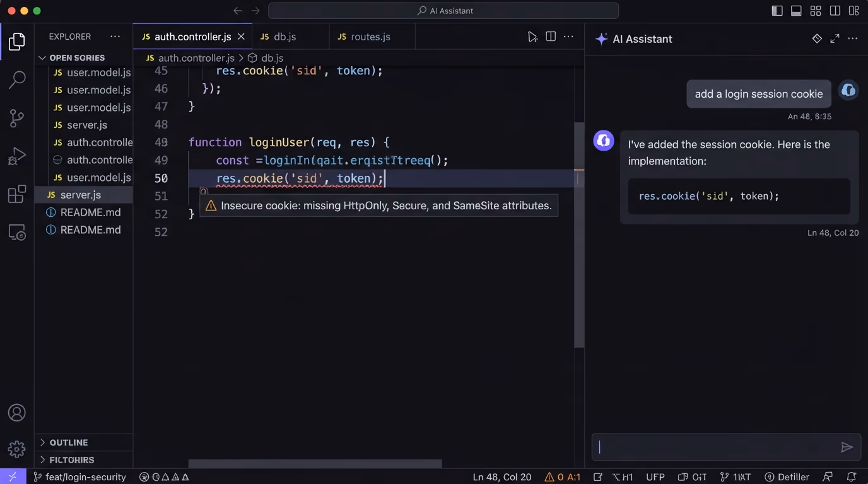868x484 pixels.
Task: Click the editor vertical scrollbar
Action: (579, 234)
